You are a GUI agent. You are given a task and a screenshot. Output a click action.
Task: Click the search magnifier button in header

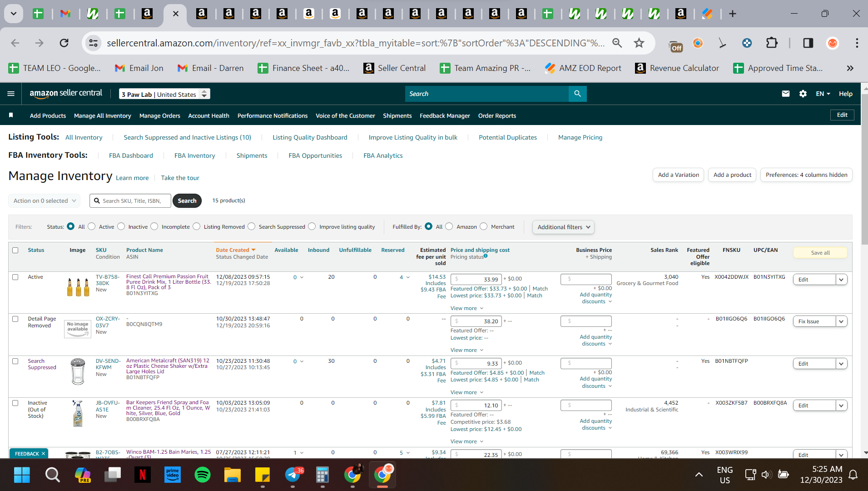click(577, 94)
